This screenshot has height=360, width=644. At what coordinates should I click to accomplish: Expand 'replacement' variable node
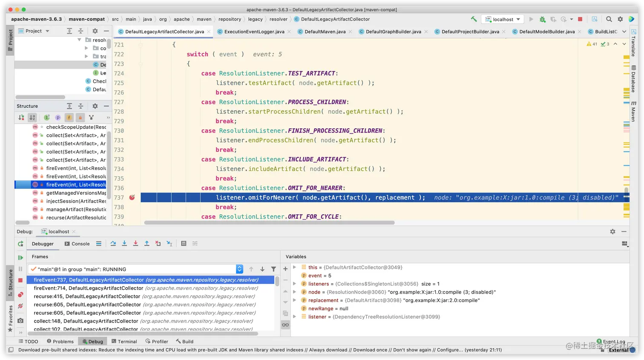(x=294, y=300)
